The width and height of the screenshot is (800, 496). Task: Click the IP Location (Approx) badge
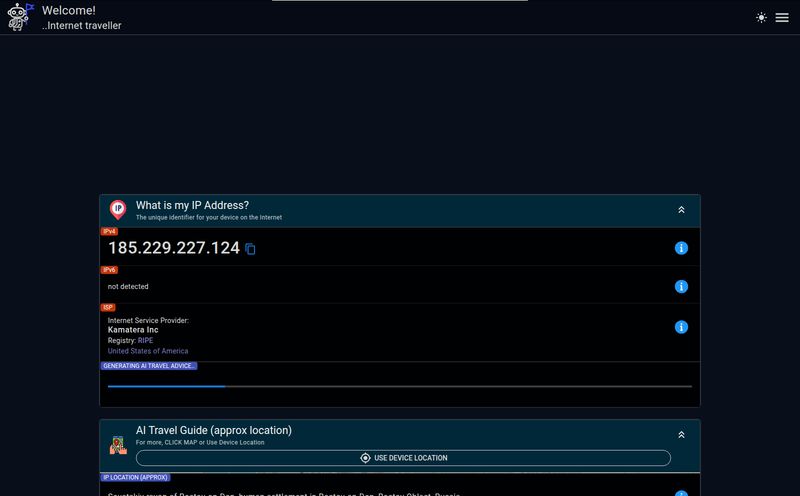click(x=135, y=478)
